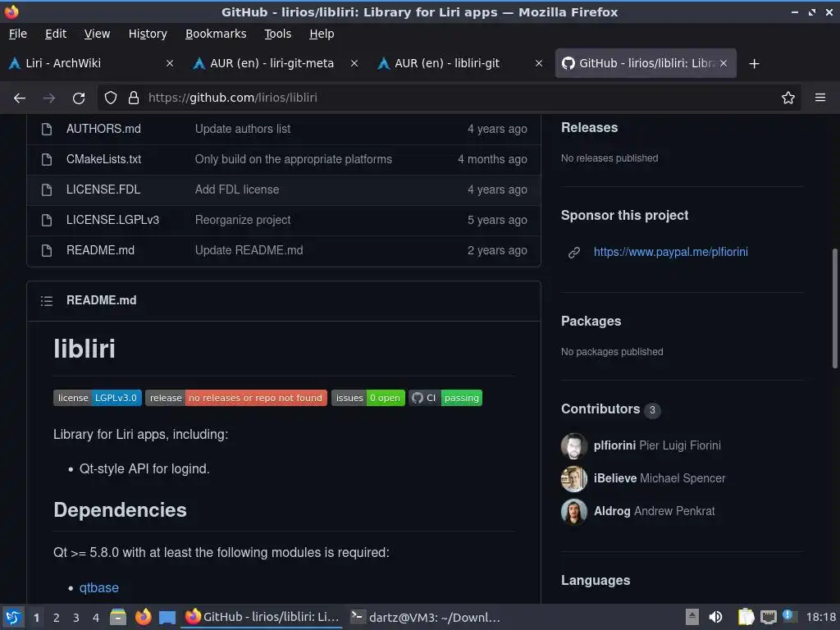
Task: Switch to workspace 4 in taskbar
Action: [x=96, y=618]
